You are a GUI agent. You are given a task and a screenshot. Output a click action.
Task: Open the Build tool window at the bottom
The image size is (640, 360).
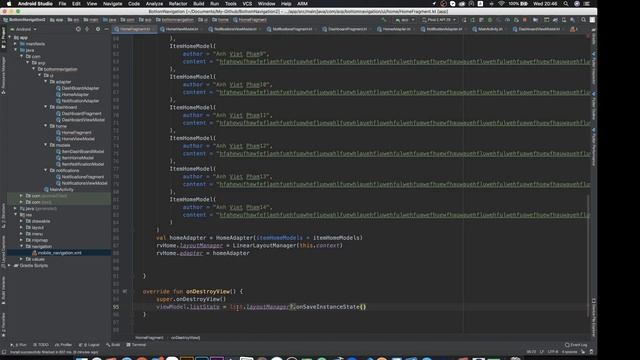(x=113, y=345)
